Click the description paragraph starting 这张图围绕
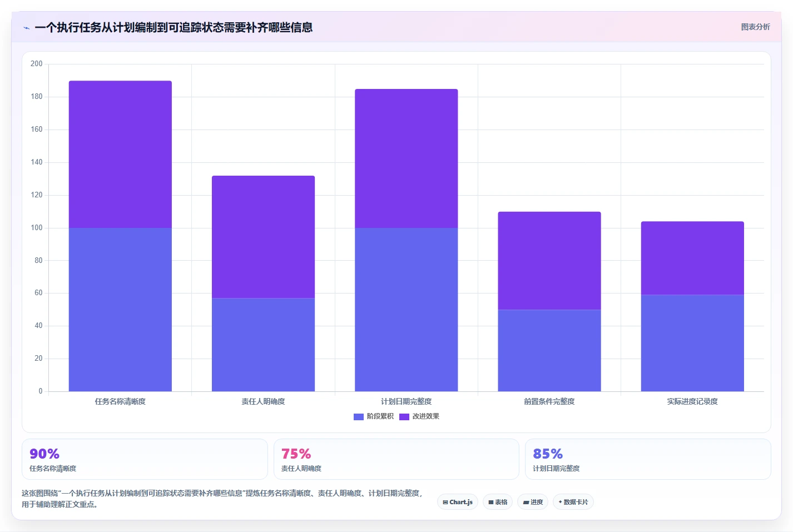 click(x=222, y=499)
